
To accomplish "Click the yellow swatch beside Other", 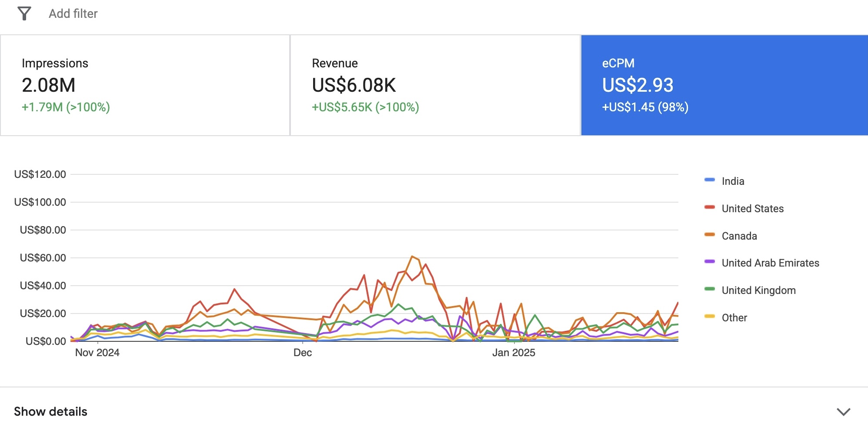I will click(x=709, y=317).
